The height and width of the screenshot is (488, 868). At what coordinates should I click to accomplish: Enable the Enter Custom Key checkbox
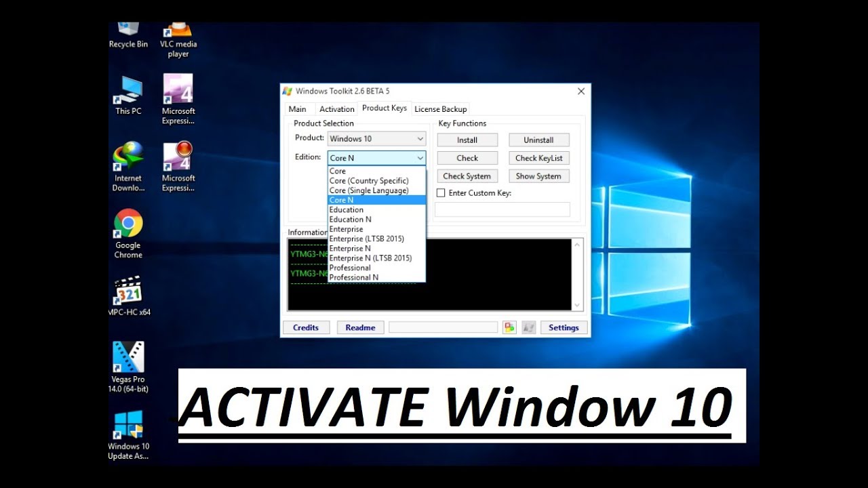tap(441, 193)
